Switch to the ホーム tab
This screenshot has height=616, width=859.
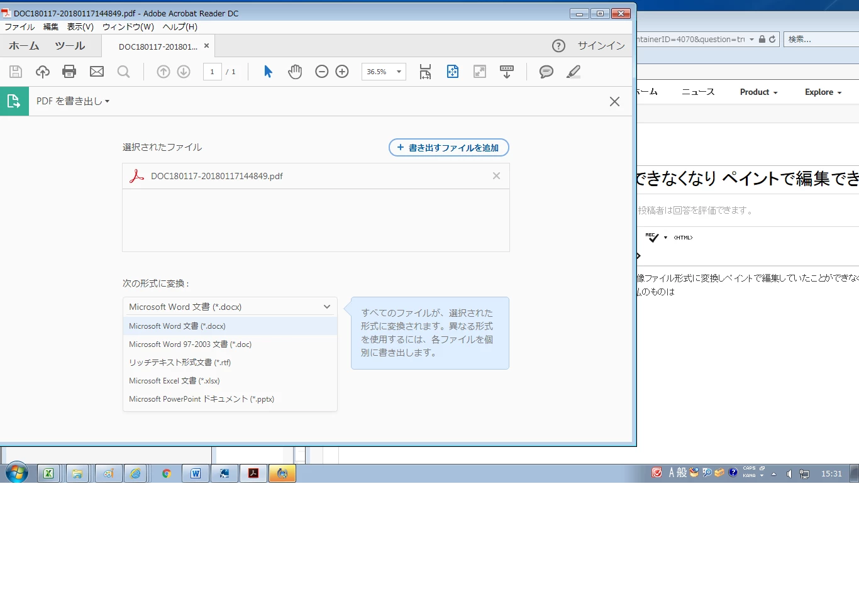coord(24,46)
